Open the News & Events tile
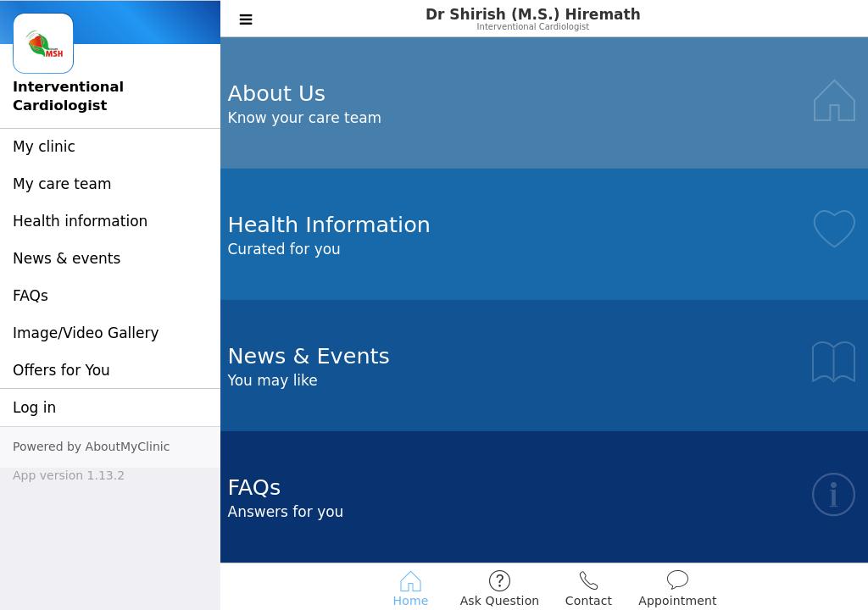 544,366
